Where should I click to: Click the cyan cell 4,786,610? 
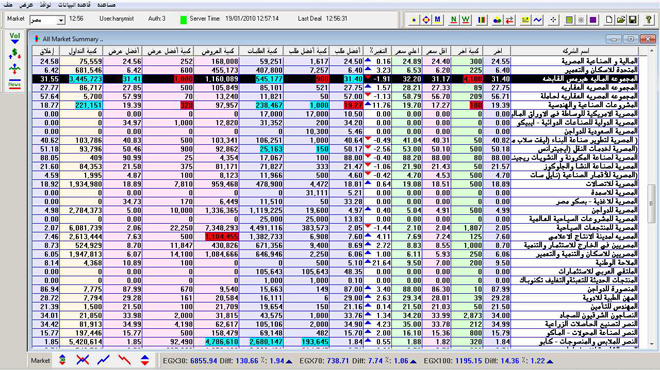point(221,342)
